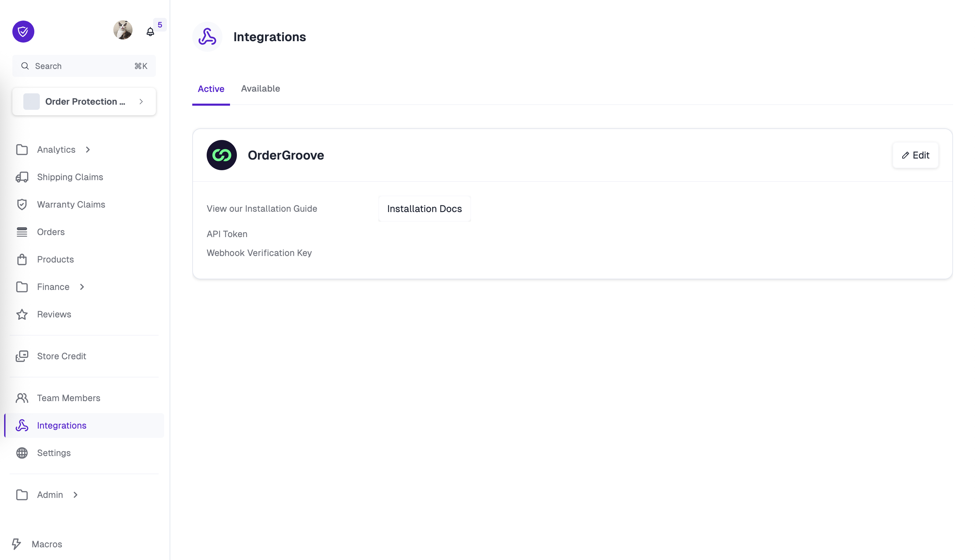Click the Reviews star icon
This screenshot has height=560, width=975.
(x=22, y=314)
